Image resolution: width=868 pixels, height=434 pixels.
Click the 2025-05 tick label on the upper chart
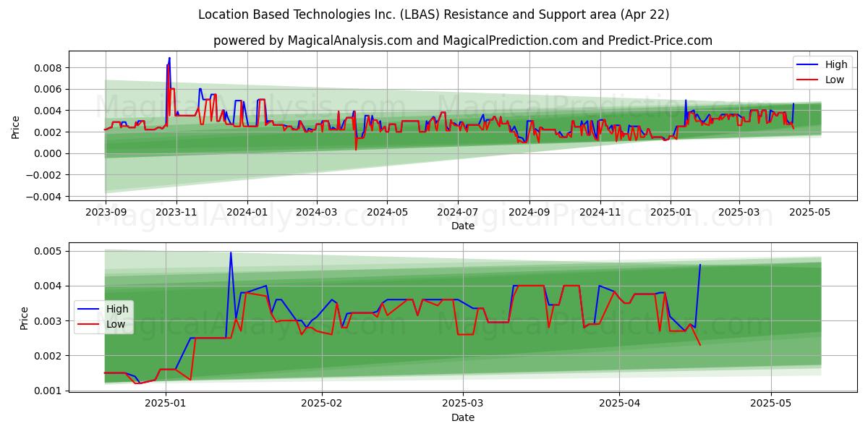coord(809,212)
